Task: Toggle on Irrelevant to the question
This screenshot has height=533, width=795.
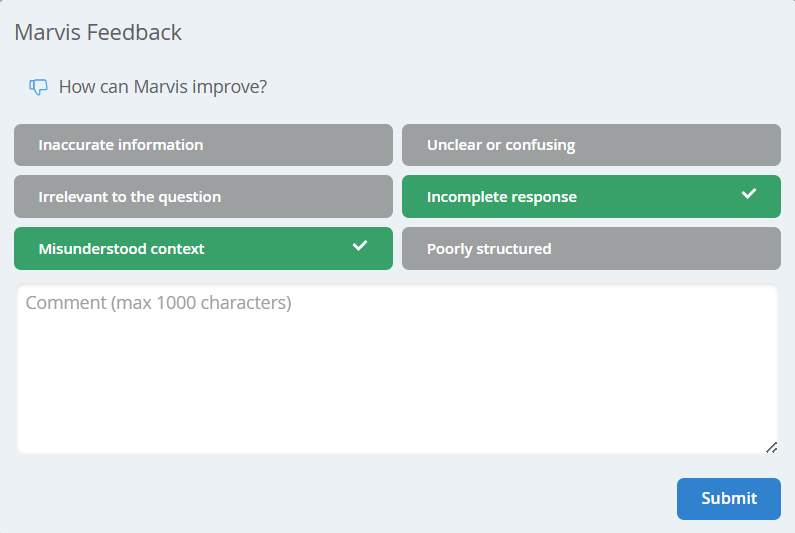Action: (203, 197)
